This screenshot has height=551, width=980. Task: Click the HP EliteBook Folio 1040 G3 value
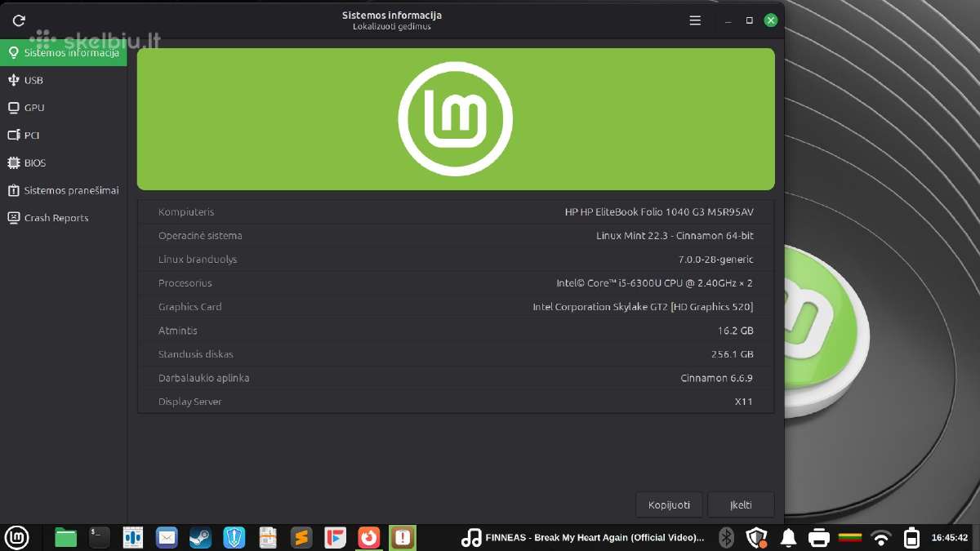click(x=659, y=212)
